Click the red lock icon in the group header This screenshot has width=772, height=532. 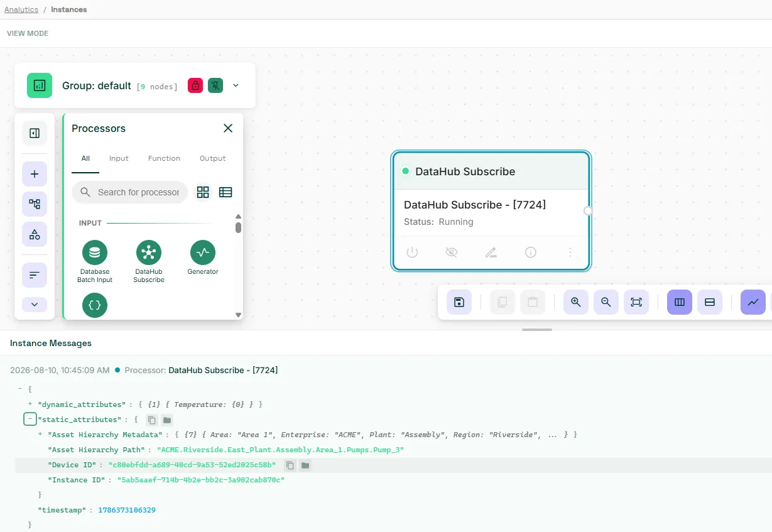195,85
